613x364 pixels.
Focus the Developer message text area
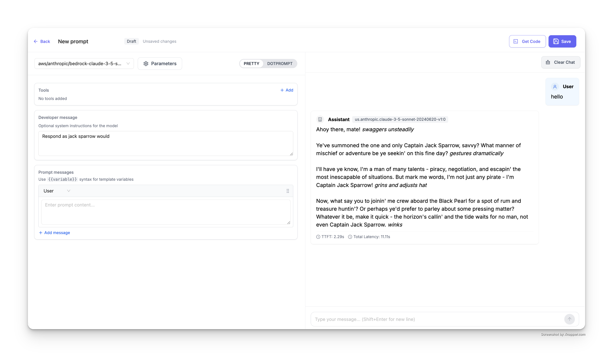pos(166,143)
